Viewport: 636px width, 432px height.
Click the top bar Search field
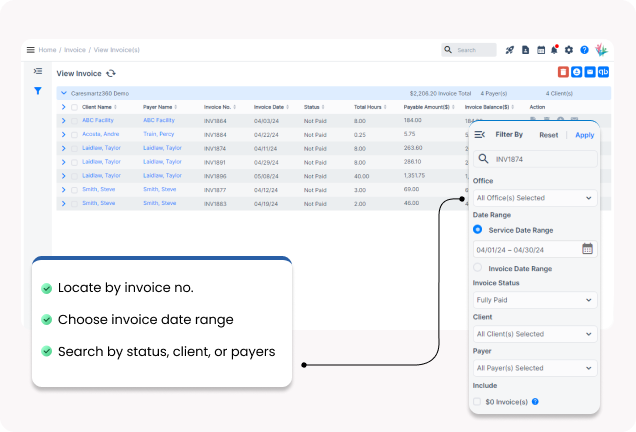[468, 50]
